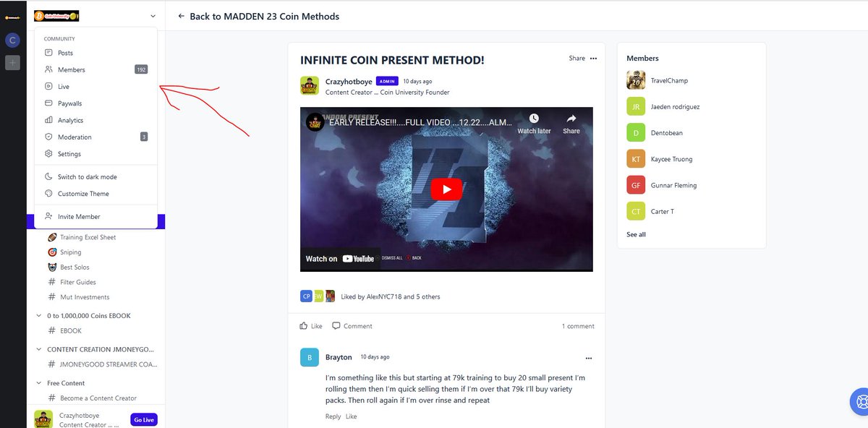Click the C community avatar in left rail

pyautogui.click(x=12, y=40)
